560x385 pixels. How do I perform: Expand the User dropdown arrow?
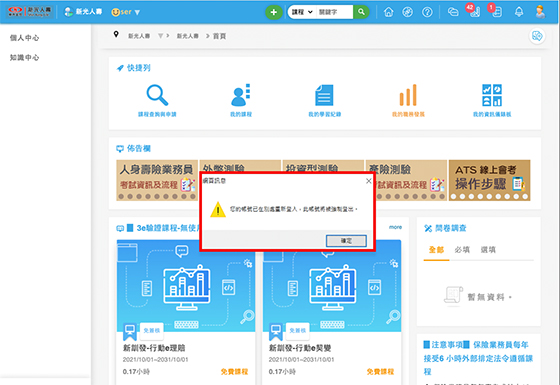point(137,12)
